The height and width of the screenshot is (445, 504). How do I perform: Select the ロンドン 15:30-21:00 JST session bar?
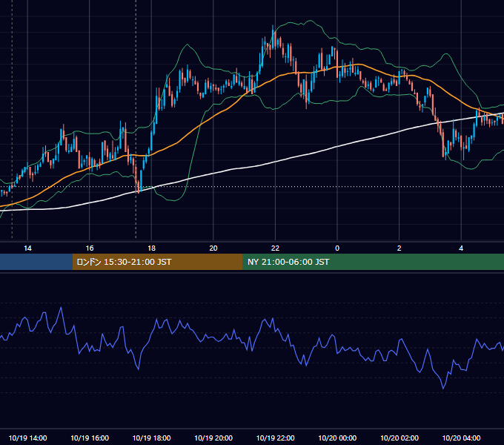pyautogui.click(x=157, y=262)
